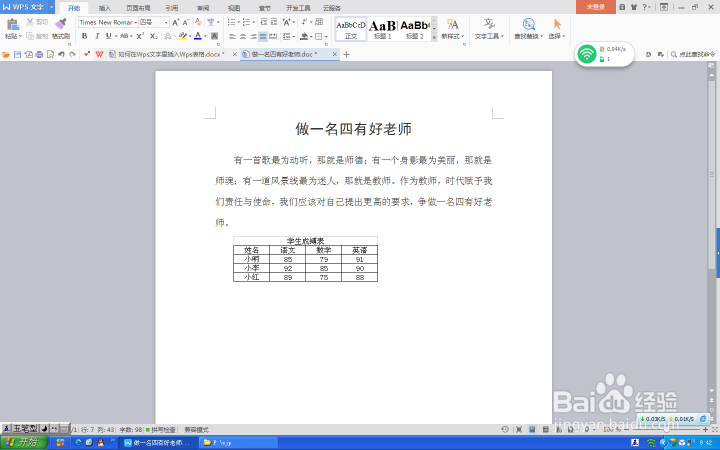Click the Copy button in ribbon
The height and width of the screenshot is (450, 720).
[37, 36]
